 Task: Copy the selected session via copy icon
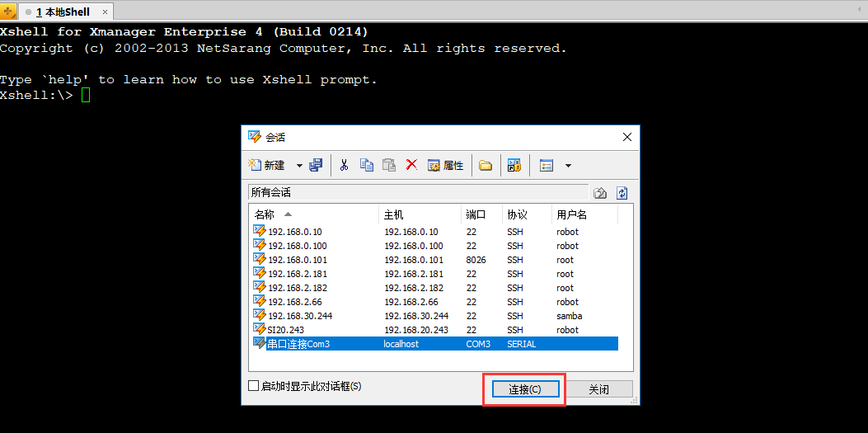tap(367, 165)
